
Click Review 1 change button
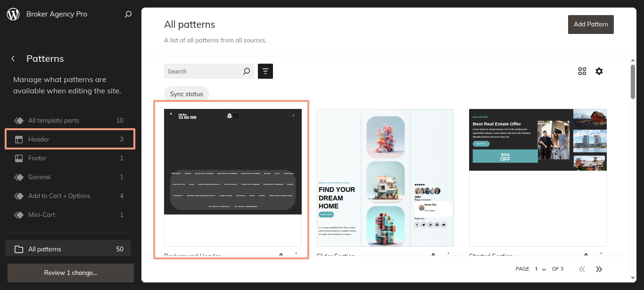click(71, 273)
